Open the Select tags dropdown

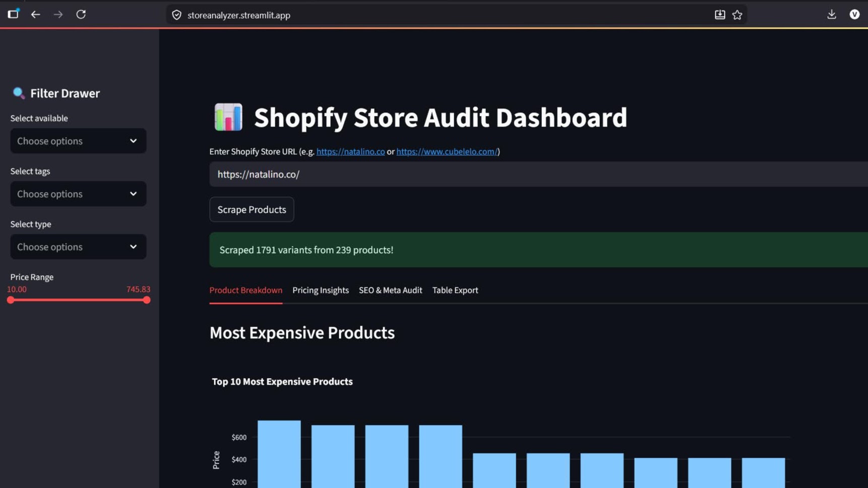pyautogui.click(x=78, y=194)
